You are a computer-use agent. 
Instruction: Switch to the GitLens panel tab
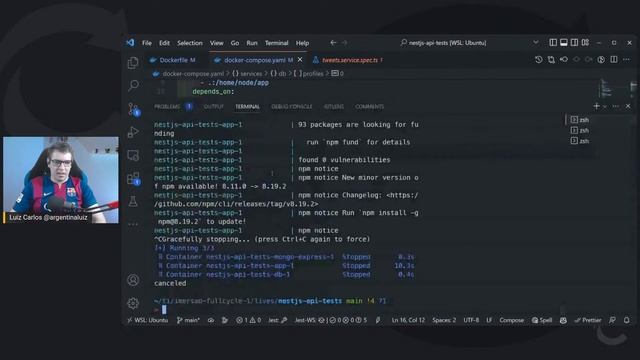(x=333, y=107)
